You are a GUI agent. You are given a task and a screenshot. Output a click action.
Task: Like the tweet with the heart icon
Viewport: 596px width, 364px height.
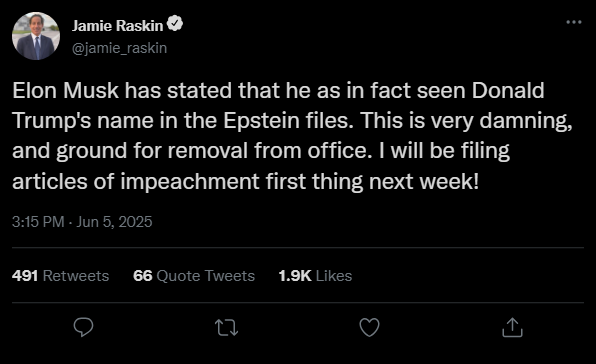point(369,328)
